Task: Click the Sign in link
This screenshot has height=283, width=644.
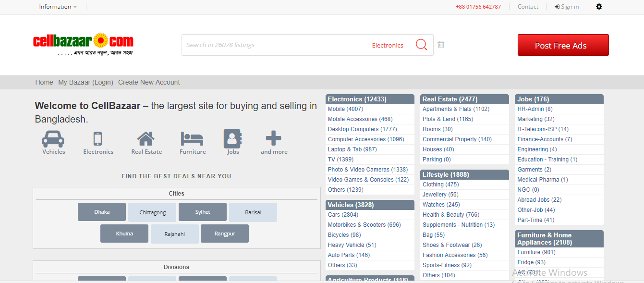Action: pyautogui.click(x=567, y=7)
